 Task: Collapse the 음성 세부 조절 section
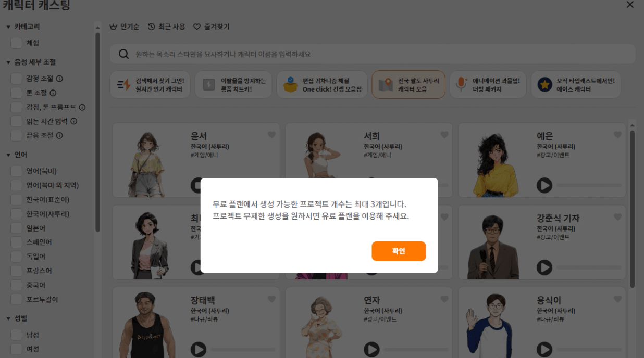point(8,62)
